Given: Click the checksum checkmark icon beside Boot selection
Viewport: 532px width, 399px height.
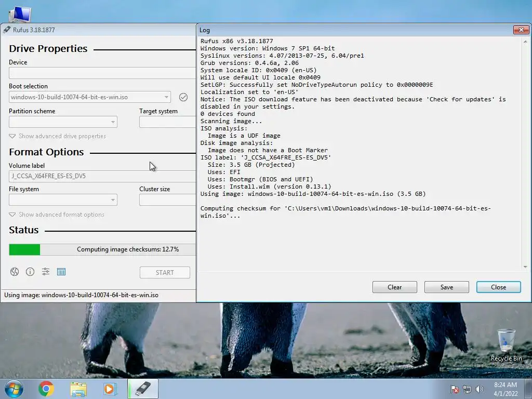Looking at the screenshot, I should [x=183, y=97].
